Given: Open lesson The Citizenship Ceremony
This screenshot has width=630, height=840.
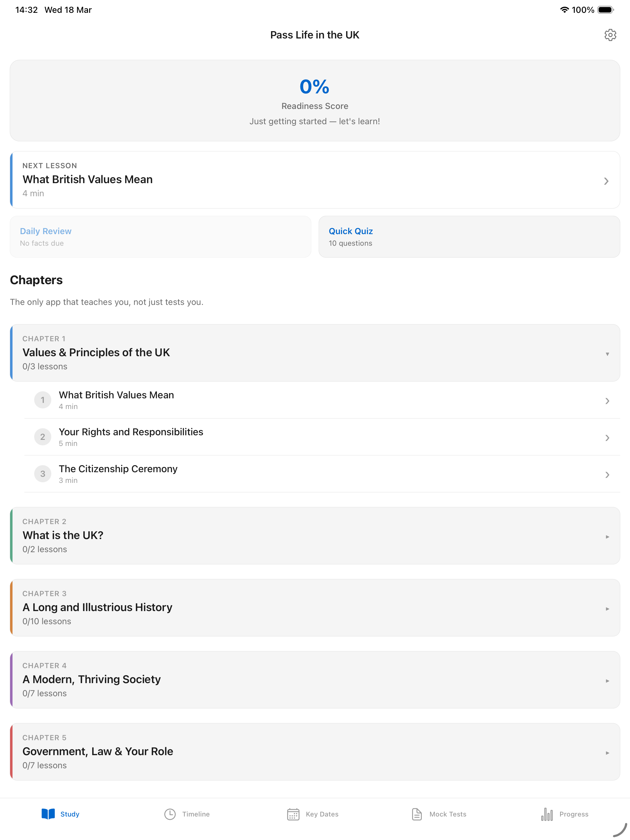Looking at the screenshot, I should (x=322, y=474).
